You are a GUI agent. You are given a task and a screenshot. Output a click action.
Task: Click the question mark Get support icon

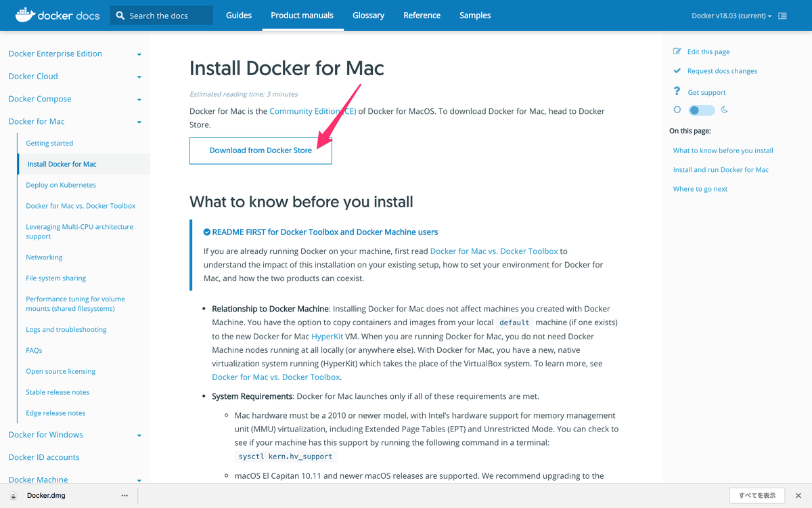[x=677, y=91]
